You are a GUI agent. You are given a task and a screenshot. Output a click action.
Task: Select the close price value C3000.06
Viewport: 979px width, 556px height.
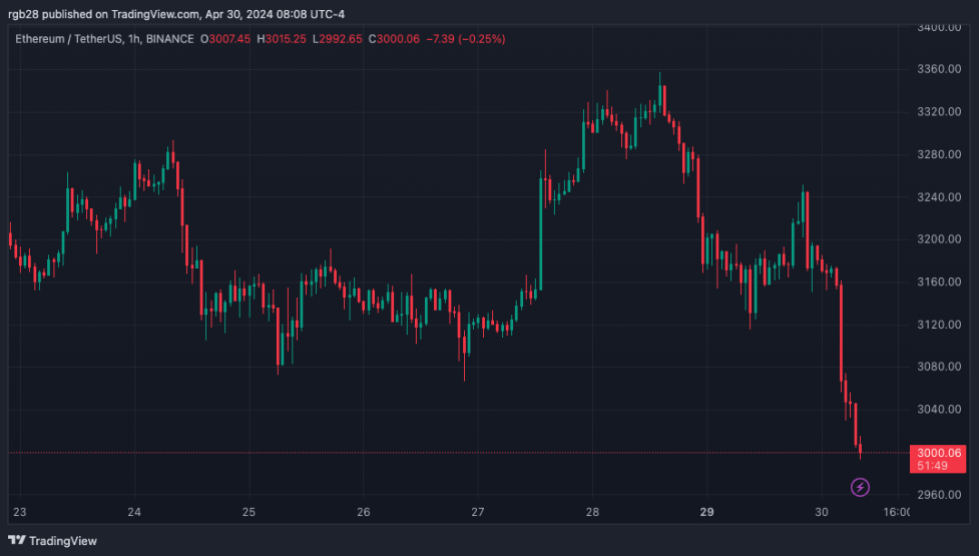click(393, 39)
